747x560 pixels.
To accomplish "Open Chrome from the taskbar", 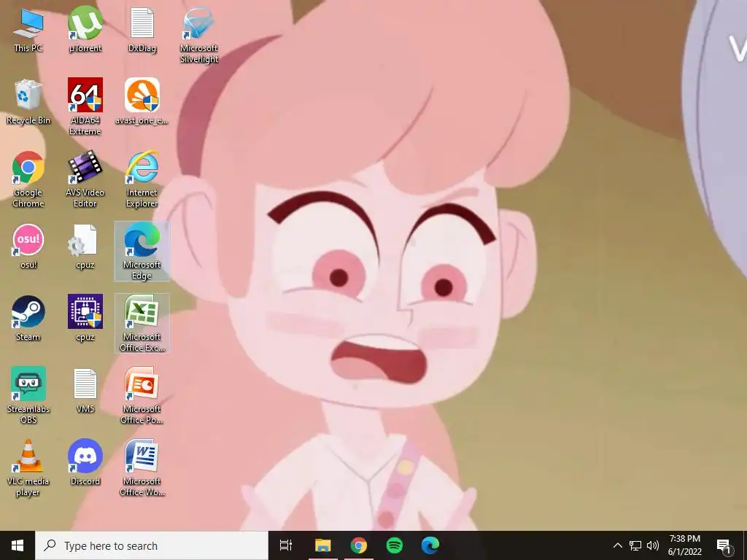I will [359, 545].
